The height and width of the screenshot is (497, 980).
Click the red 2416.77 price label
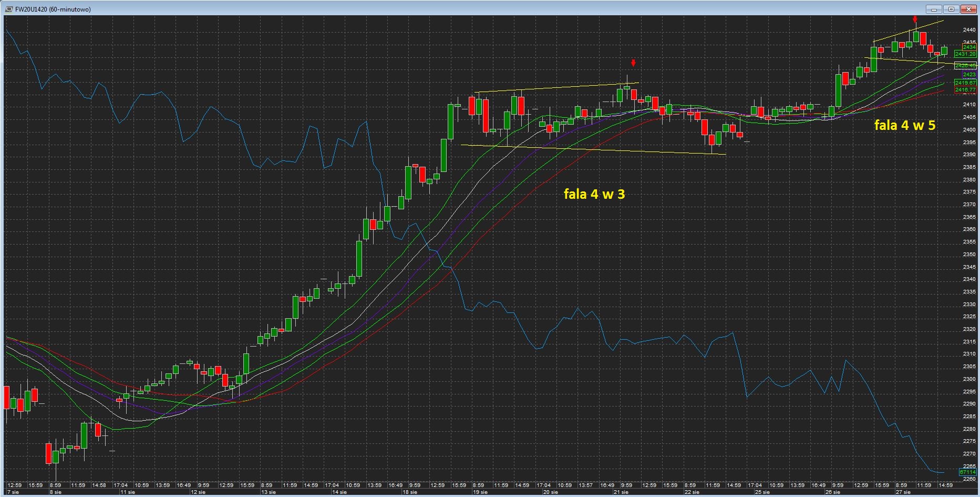965,90
